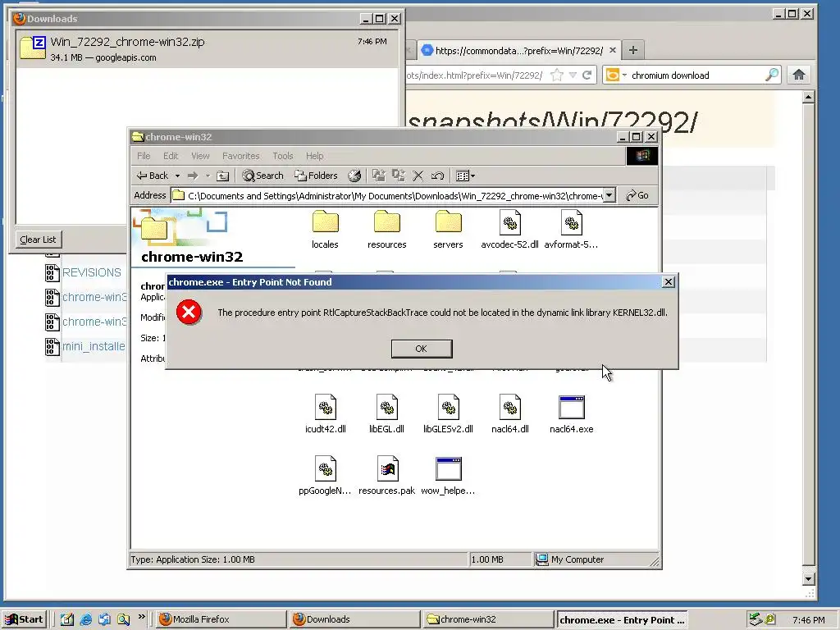The height and width of the screenshot is (630, 840).
Task: Open the Views dropdown button
Action: click(x=465, y=176)
